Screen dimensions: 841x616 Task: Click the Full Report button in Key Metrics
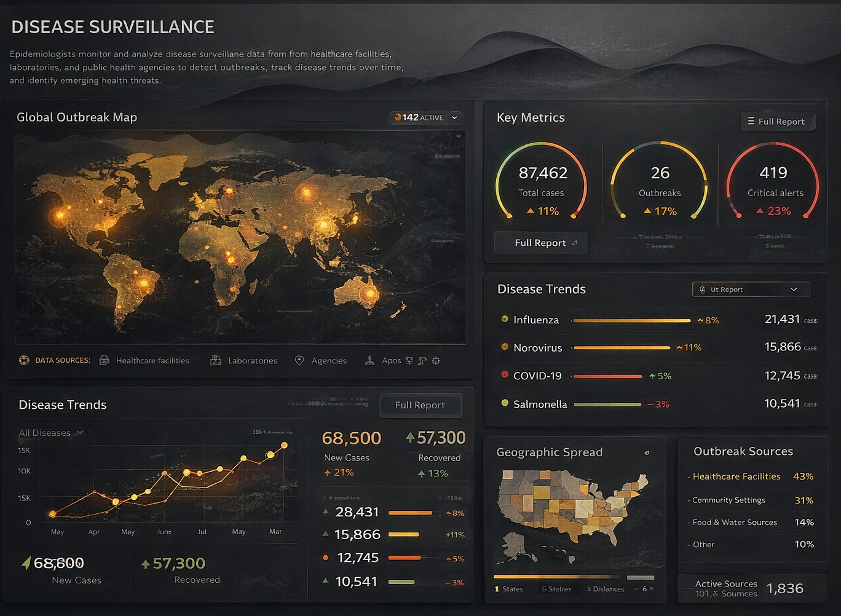[540, 242]
